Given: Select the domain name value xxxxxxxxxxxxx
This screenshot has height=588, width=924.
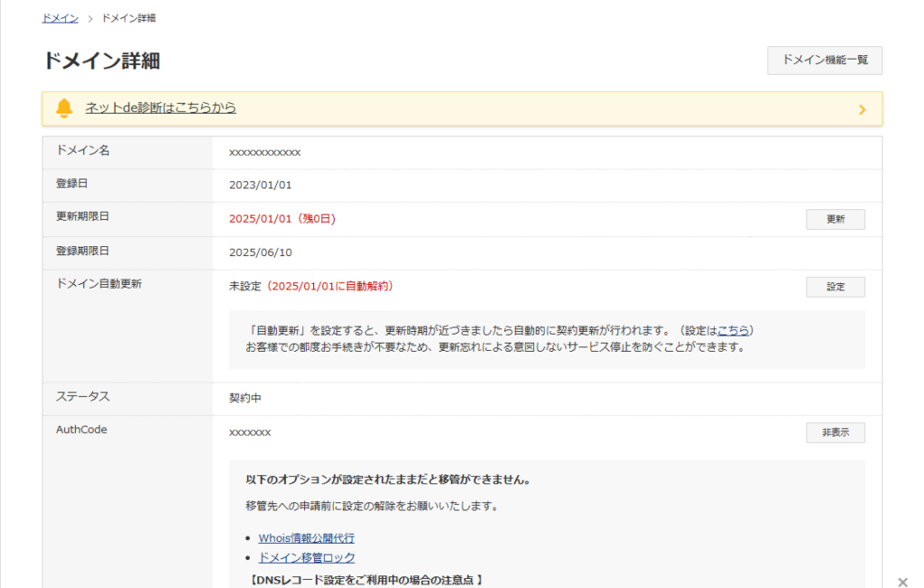Looking at the screenshot, I should click(264, 152).
